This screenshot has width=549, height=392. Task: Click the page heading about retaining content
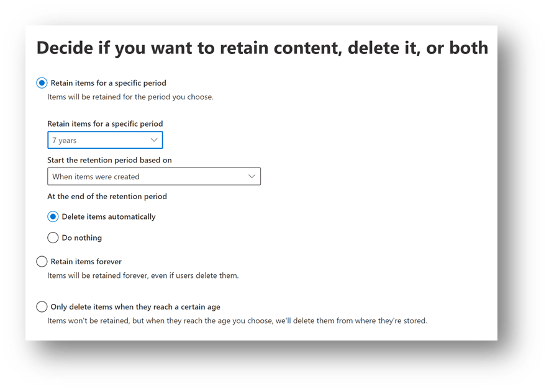click(x=262, y=48)
